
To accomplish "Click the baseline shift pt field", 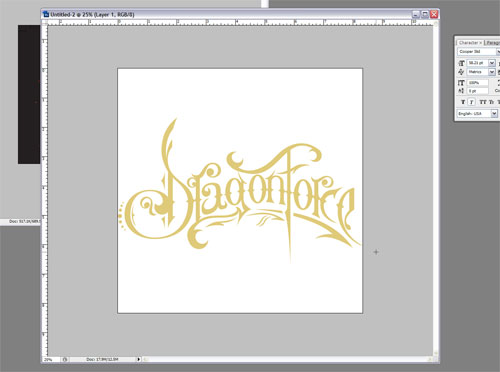I will click(x=477, y=91).
